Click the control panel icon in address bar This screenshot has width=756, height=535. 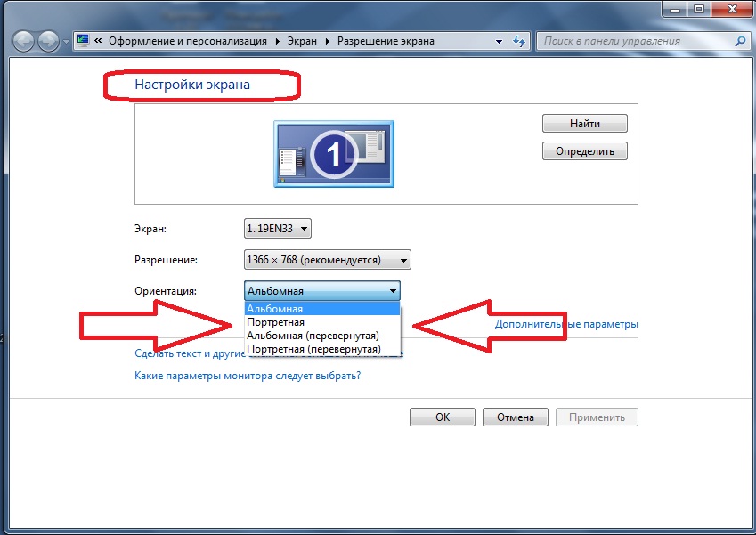(x=83, y=41)
